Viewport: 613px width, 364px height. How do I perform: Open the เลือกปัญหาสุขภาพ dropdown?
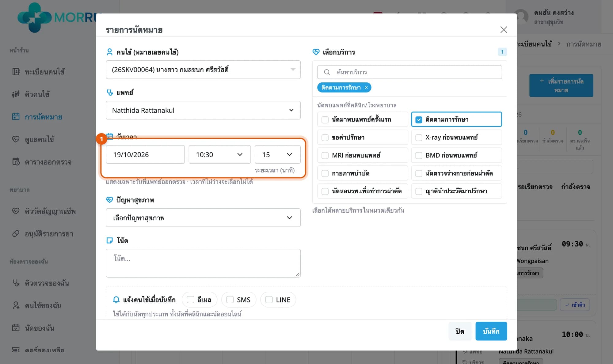pos(203,218)
